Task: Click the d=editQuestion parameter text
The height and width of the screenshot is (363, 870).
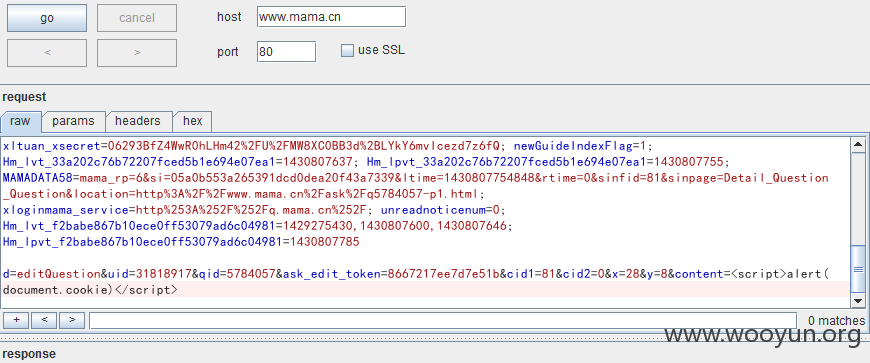Action: click(52, 274)
